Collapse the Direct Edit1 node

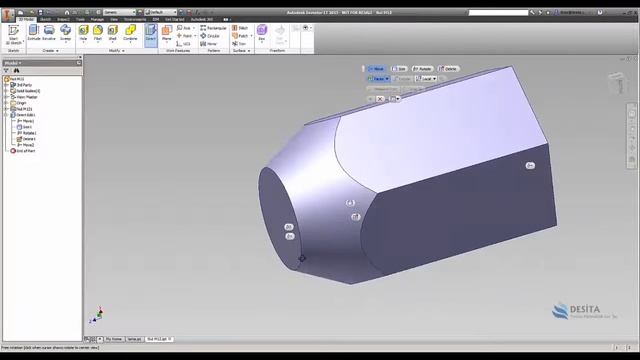(6, 115)
